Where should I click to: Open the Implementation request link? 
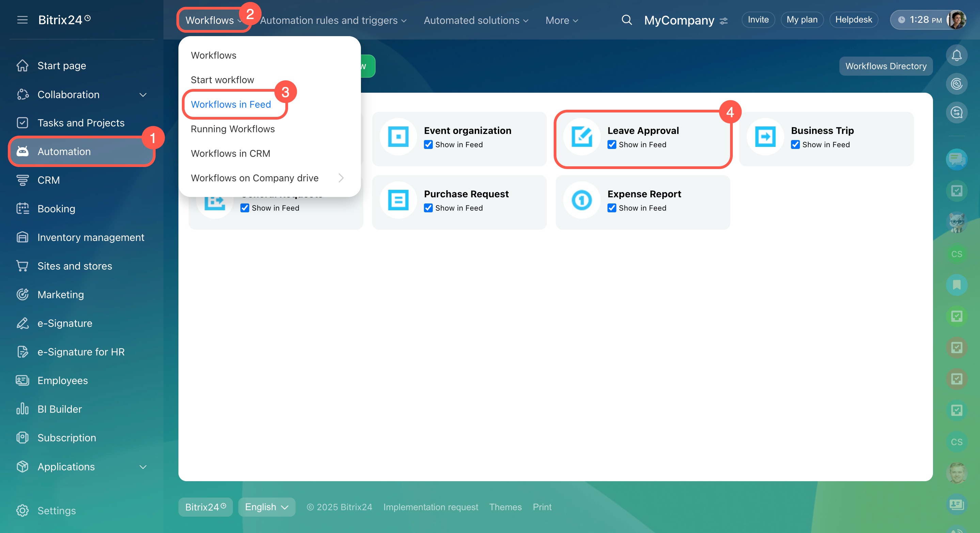(x=430, y=507)
